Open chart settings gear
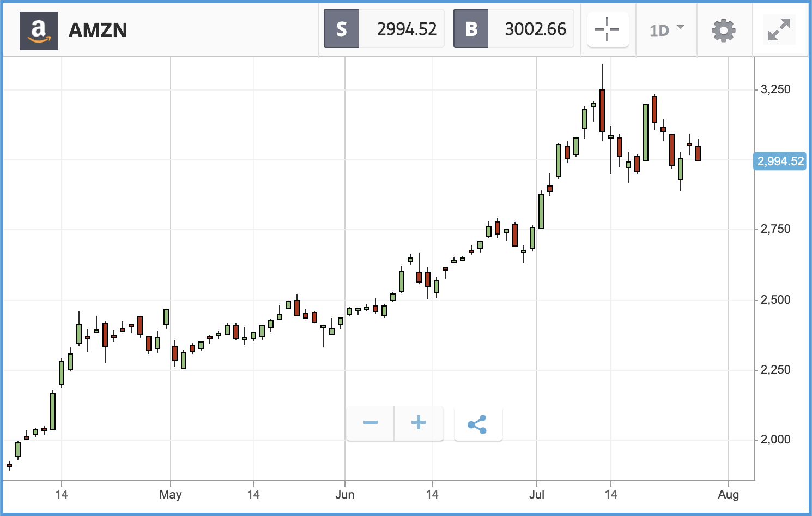Image resolution: width=812 pixels, height=516 pixels. [724, 30]
